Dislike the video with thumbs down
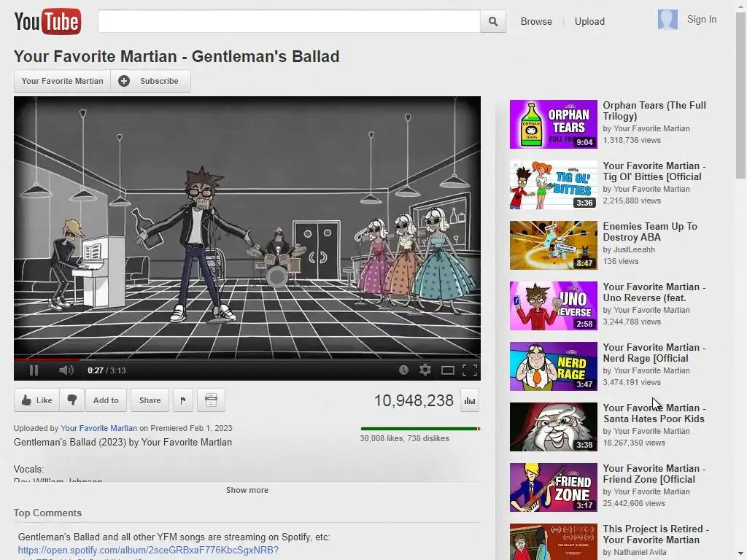 coord(72,400)
